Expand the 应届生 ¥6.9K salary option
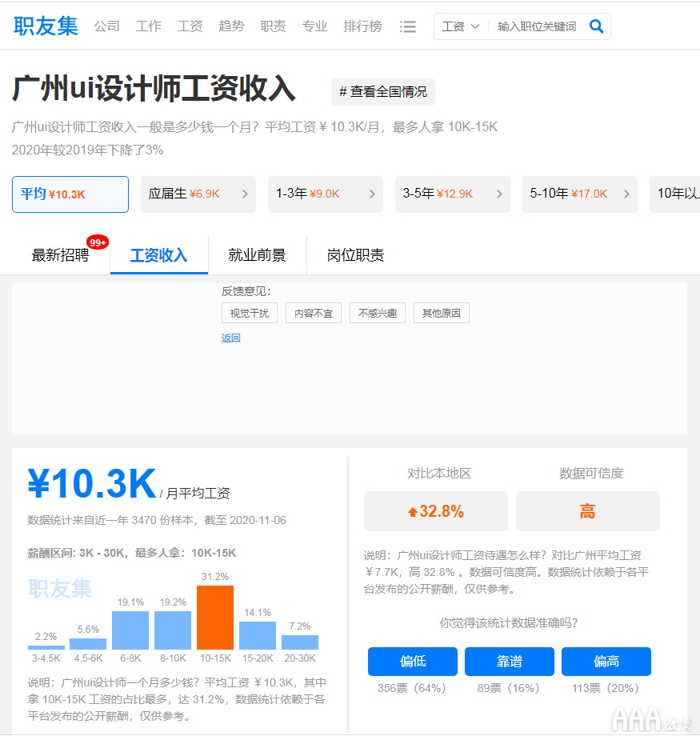The width and height of the screenshot is (700, 736). pyautogui.click(x=198, y=194)
